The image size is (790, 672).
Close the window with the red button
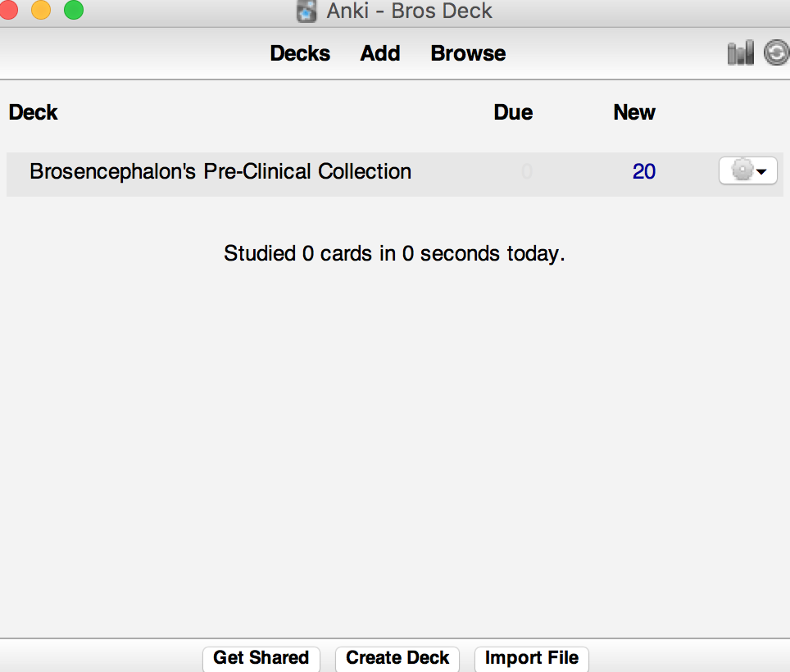point(8,10)
